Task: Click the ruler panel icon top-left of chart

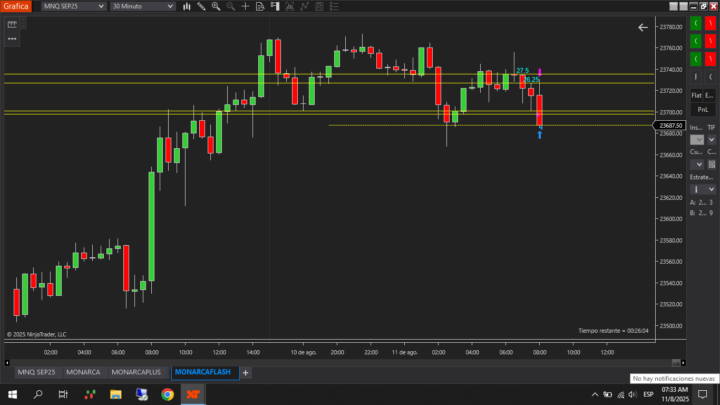Action: point(12,24)
